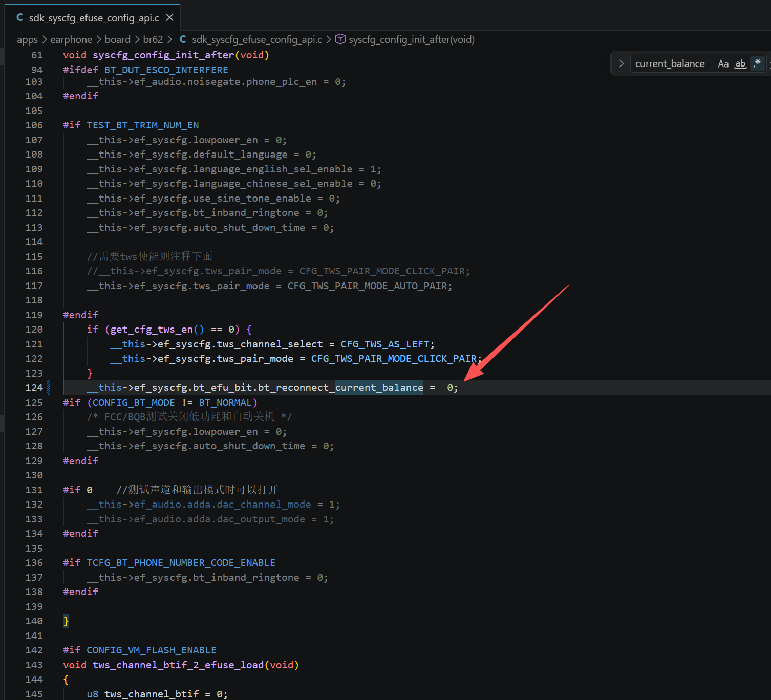Click the C language icon in breadcrumb
771x700 pixels.
[x=183, y=39]
